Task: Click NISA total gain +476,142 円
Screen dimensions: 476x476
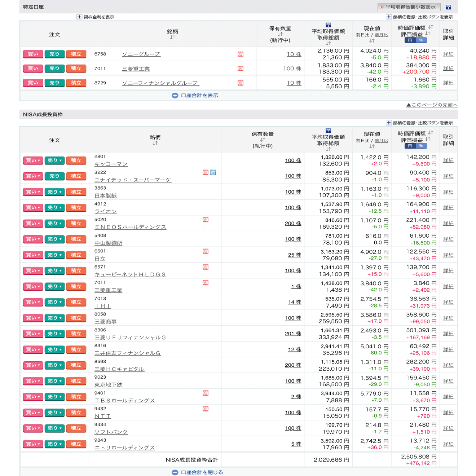Action: [422, 463]
